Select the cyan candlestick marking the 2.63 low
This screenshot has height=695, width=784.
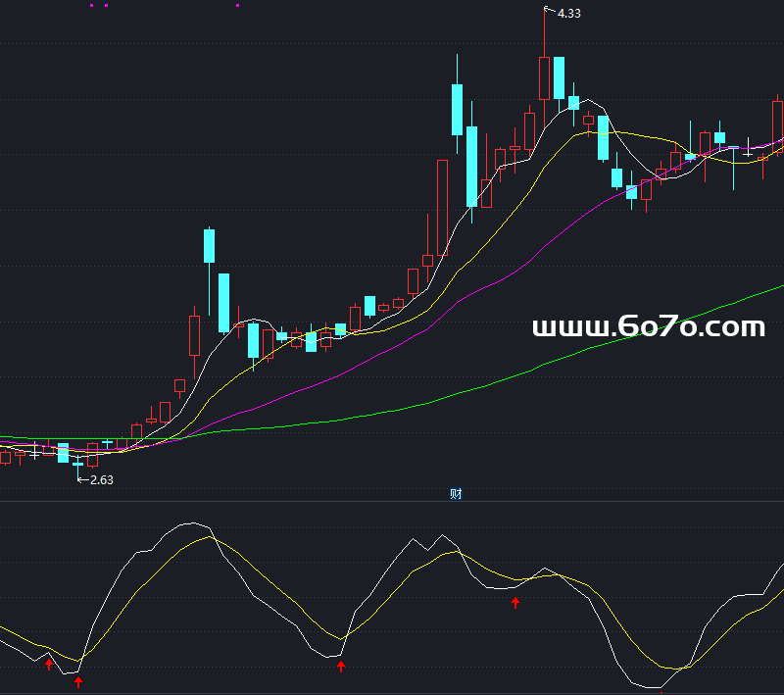(78, 467)
